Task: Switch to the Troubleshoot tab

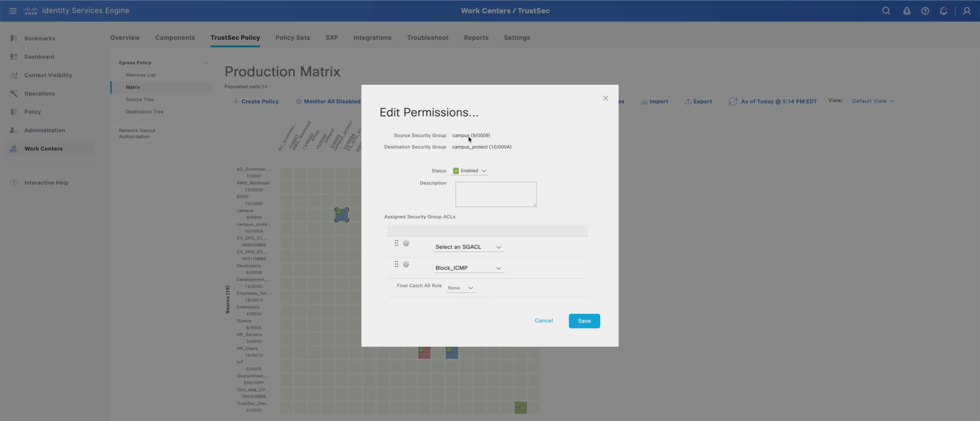Action: click(427, 38)
